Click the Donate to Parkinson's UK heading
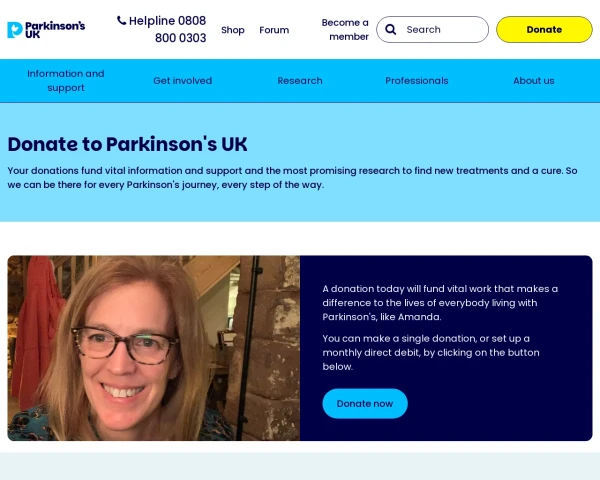The width and height of the screenshot is (600, 480). [x=127, y=144]
